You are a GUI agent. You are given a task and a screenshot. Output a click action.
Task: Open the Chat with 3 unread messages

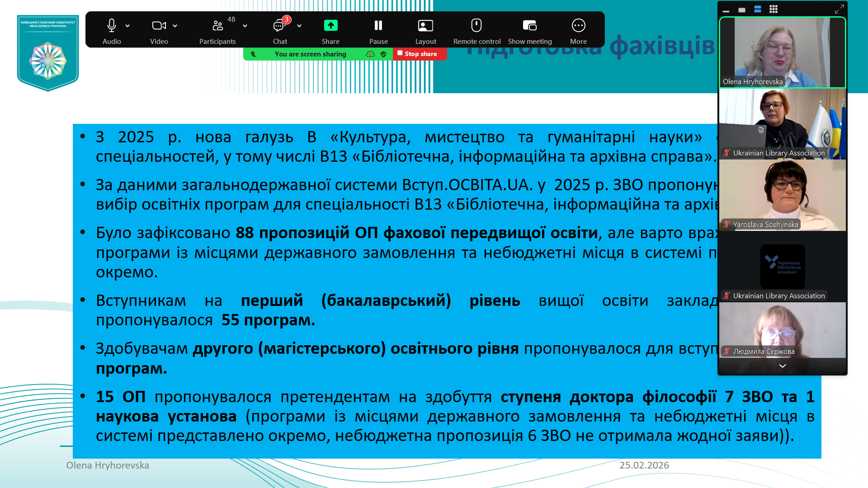tap(279, 26)
